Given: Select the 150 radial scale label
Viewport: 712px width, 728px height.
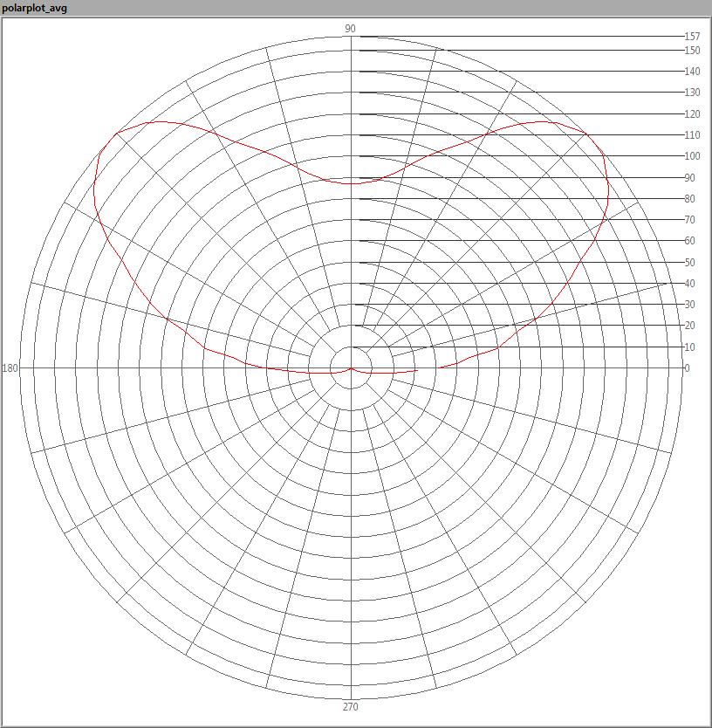Looking at the screenshot, I should tap(692, 51).
